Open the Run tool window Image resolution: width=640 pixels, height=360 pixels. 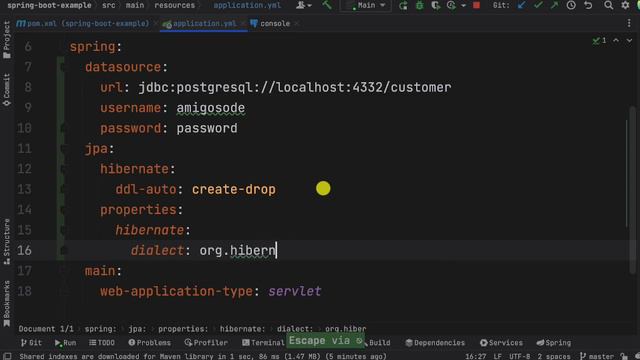[65, 343]
